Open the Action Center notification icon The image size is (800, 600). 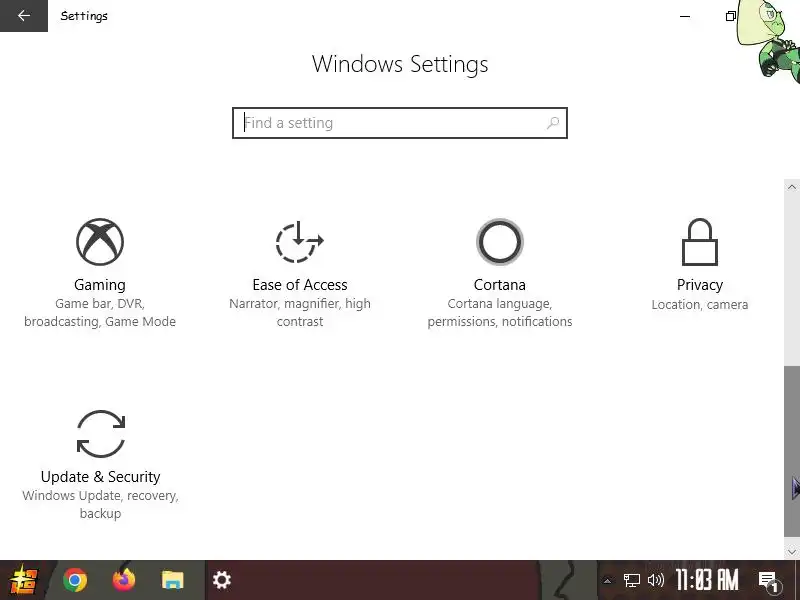click(x=768, y=581)
